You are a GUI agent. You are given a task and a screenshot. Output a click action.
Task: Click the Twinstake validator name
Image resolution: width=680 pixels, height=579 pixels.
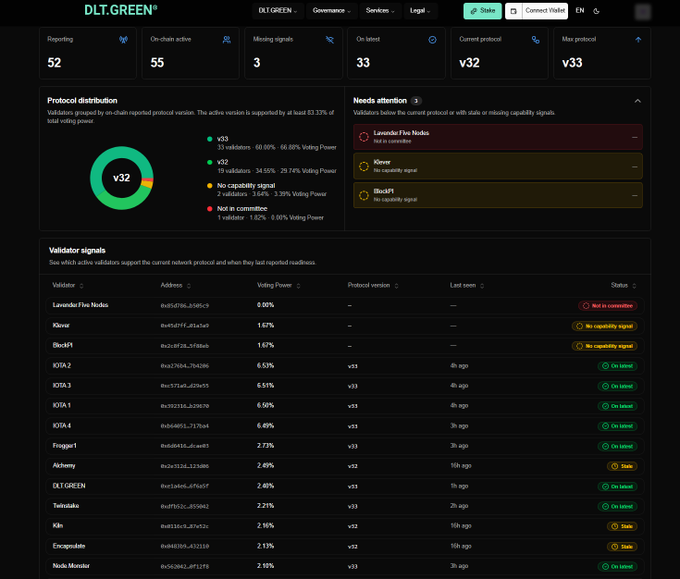click(x=66, y=506)
